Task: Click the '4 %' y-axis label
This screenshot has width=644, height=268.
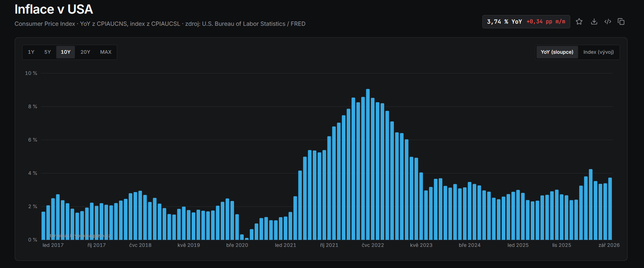Action: pos(33,173)
